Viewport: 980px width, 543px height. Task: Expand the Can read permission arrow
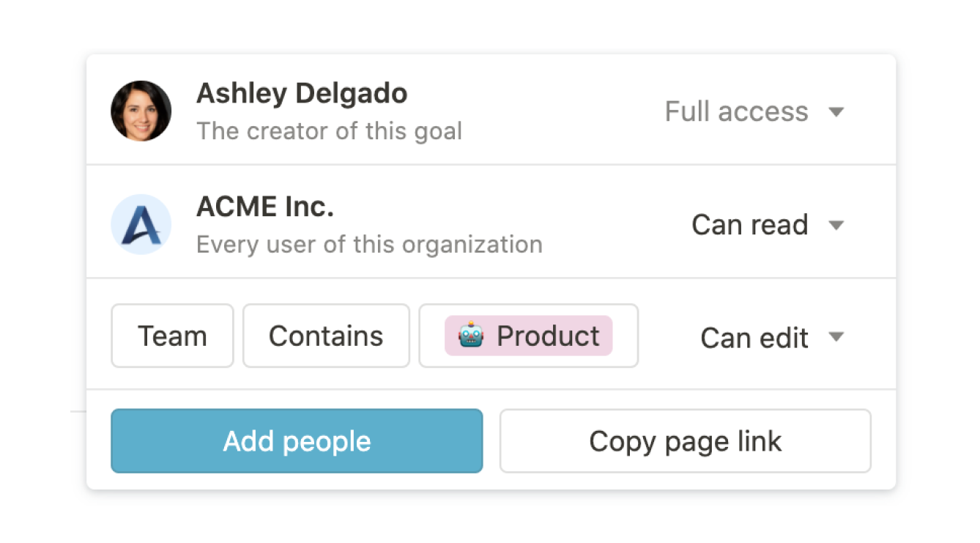pos(836,225)
